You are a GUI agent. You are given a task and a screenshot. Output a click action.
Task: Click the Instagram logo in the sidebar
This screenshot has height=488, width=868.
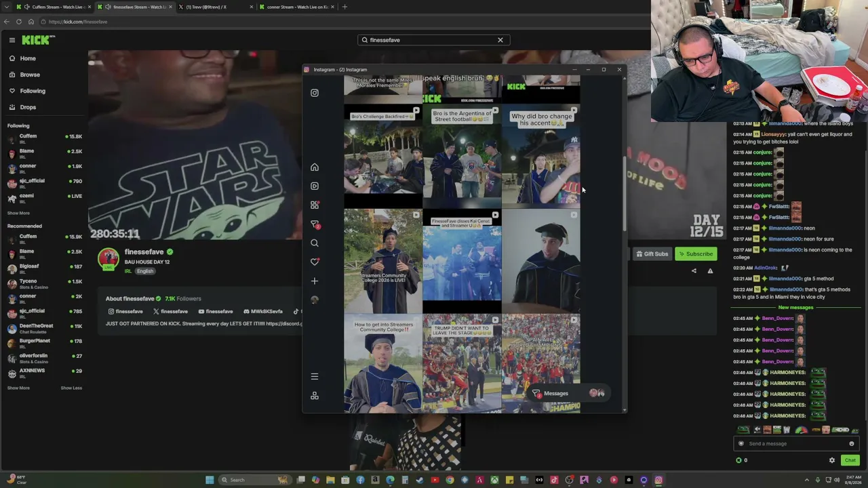(315, 93)
